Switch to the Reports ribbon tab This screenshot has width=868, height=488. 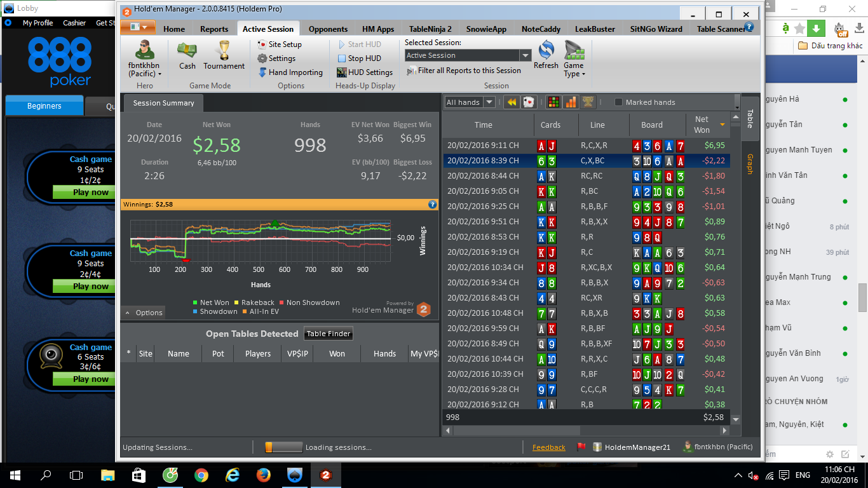(x=214, y=29)
